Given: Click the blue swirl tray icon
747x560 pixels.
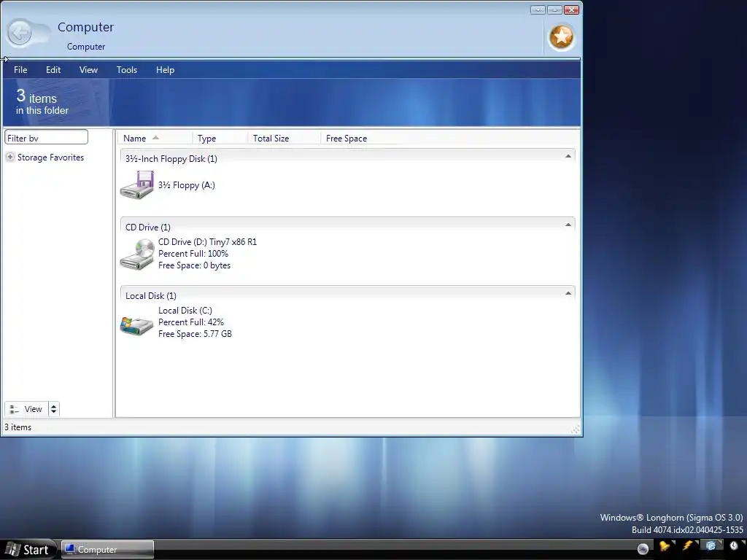Looking at the screenshot, I should 711,546.
